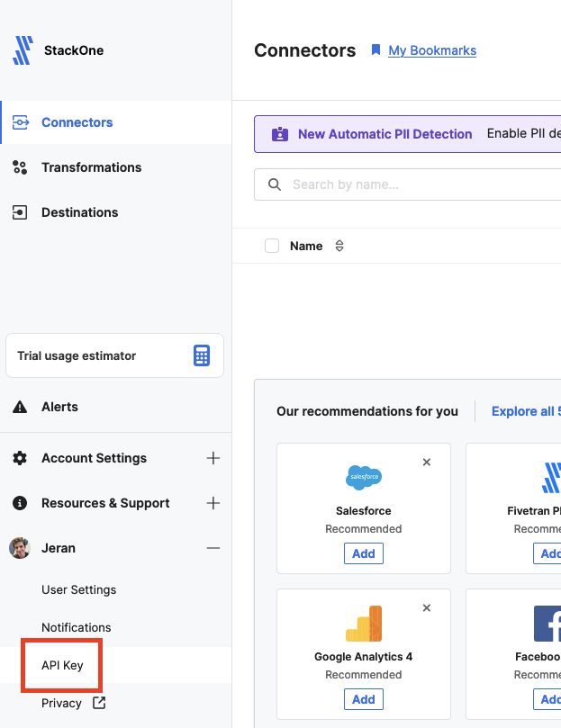Open the API Key page
Image resolution: width=561 pixels, height=728 pixels.
[x=61, y=665]
